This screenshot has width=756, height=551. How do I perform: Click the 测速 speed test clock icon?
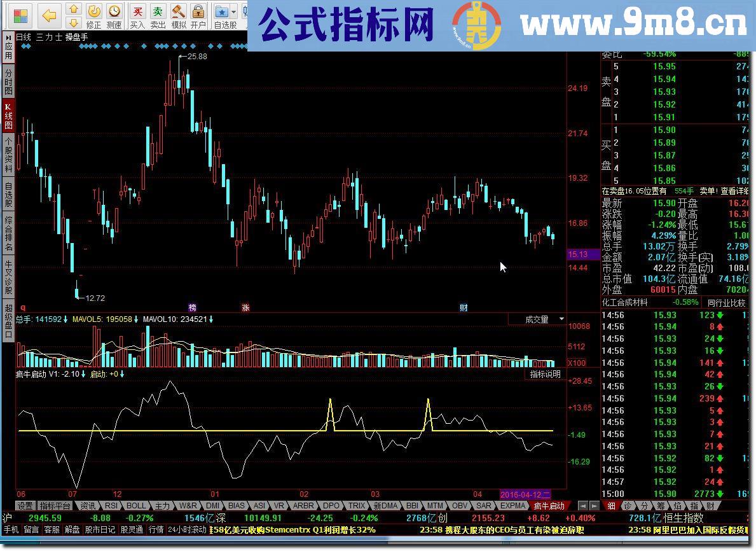pos(114,11)
